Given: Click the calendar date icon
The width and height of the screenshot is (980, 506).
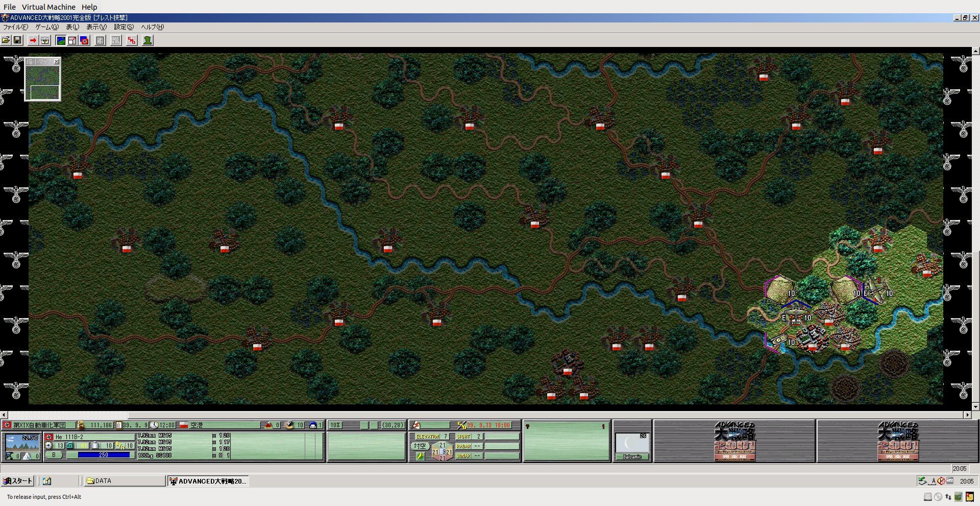Looking at the screenshot, I should (119, 425).
